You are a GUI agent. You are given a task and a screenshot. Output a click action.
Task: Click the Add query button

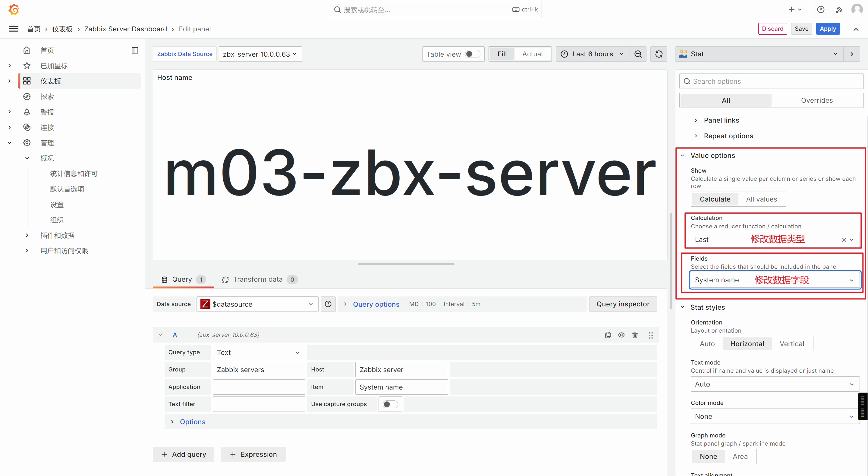tap(183, 454)
